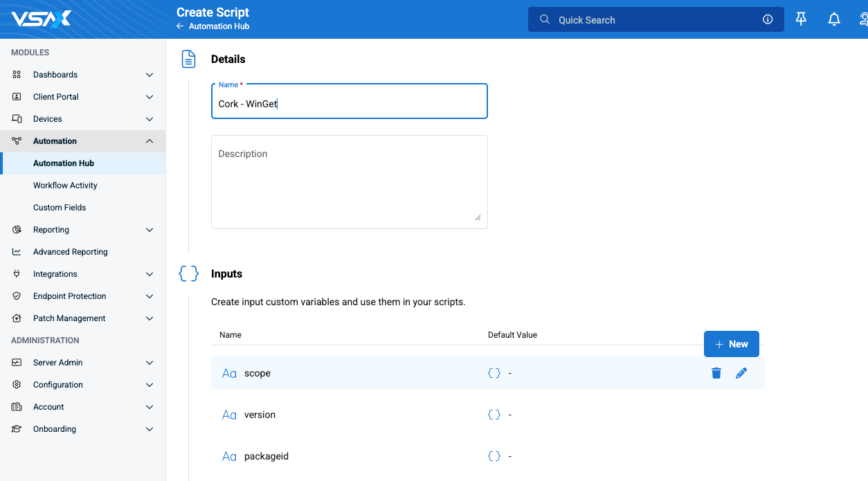This screenshot has height=481, width=868.
Task: Click the scope default value braces
Action: click(494, 373)
